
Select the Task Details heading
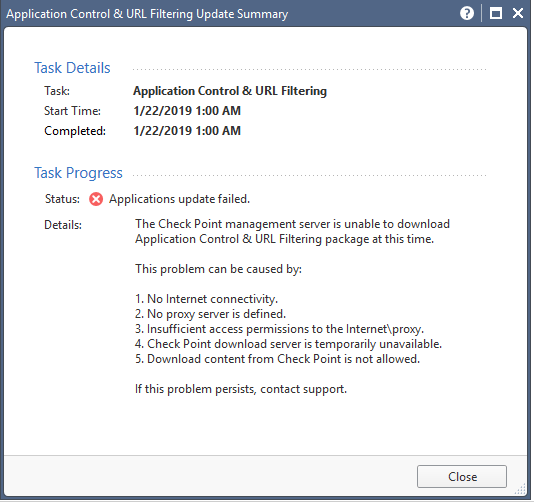coord(72,68)
